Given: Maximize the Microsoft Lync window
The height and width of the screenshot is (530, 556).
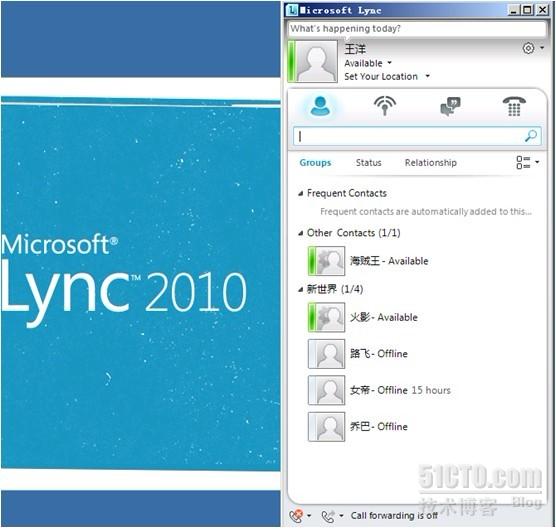Looking at the screenshot, I should [x=527, y=10].
